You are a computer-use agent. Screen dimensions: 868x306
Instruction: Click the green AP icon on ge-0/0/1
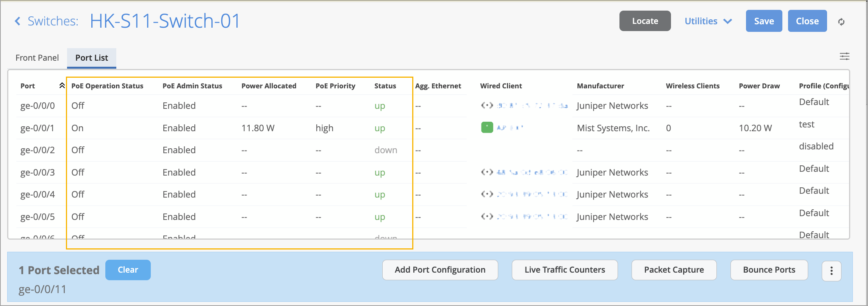[x=487, y=128]
